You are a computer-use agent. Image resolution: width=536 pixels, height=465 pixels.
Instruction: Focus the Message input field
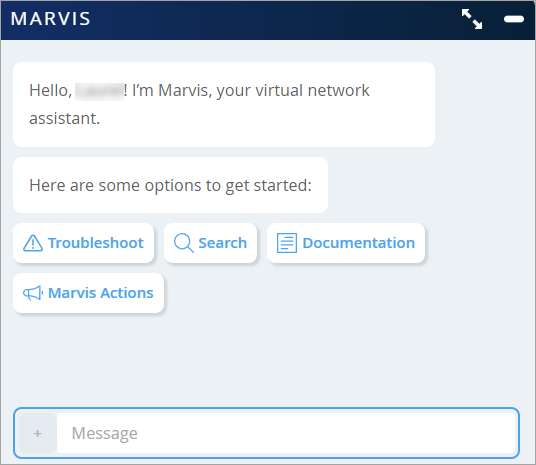(286, 433)
